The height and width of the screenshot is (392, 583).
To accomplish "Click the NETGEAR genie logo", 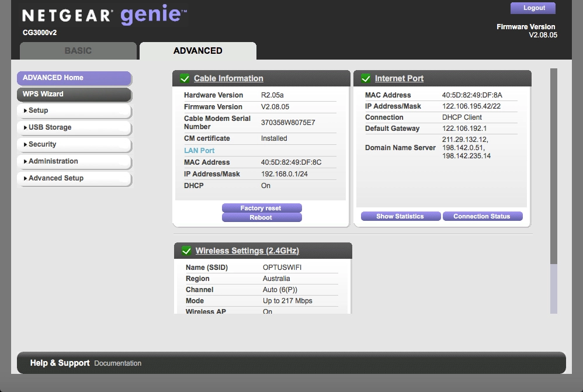I will [x=105, y=15].
